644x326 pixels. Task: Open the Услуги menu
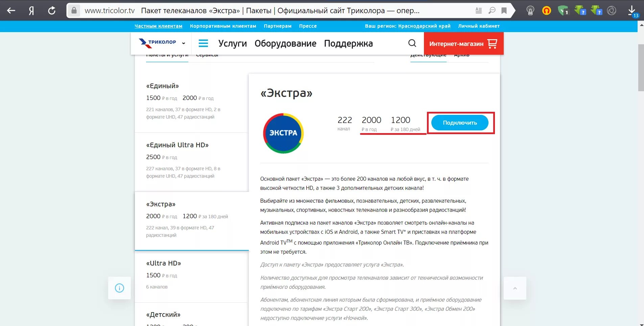233,44
